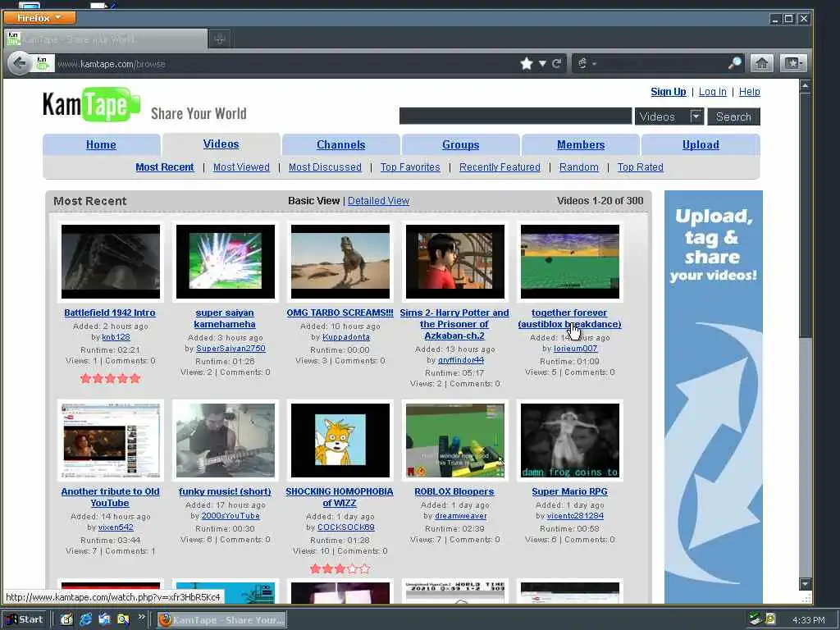Visit uploader vixen542's profile
Screen dimensions: 840x630
116,527
